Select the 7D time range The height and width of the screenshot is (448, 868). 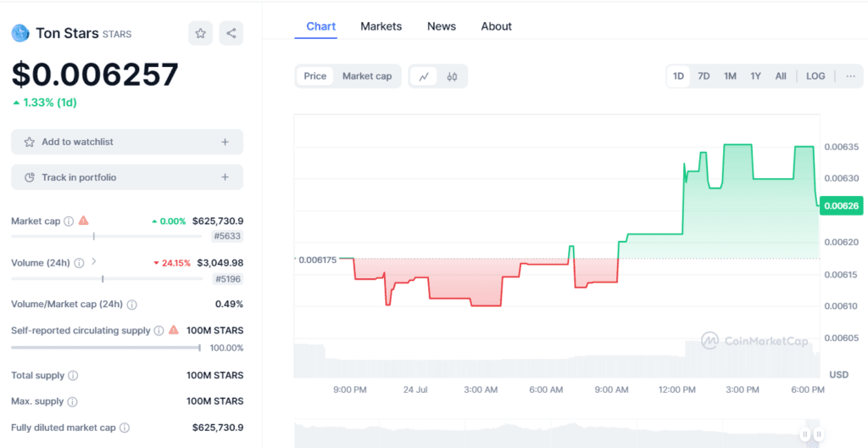click(704, 76)
